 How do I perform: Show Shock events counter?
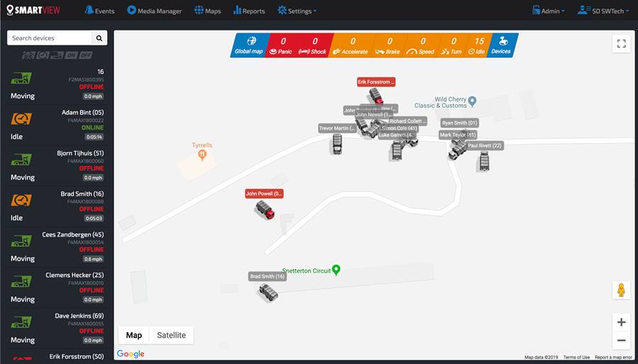coord(313,45)
